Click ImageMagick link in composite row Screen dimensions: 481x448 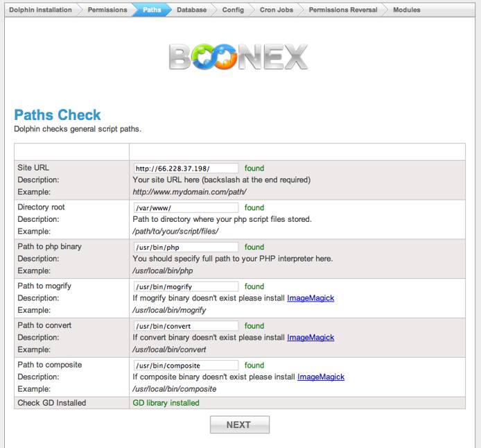(321, 377)
